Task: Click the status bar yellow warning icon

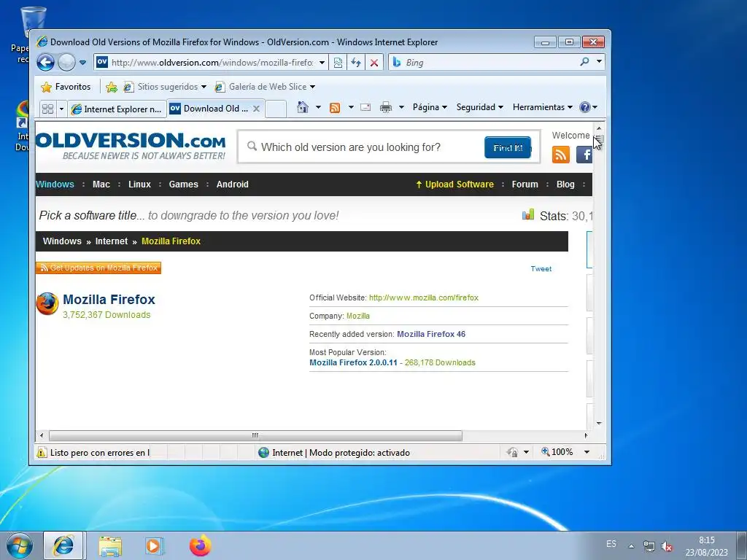Action: (x=42, y=452)
